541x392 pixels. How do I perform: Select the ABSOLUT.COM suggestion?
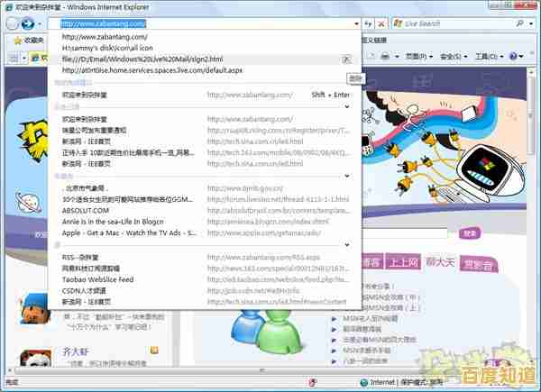85,209
